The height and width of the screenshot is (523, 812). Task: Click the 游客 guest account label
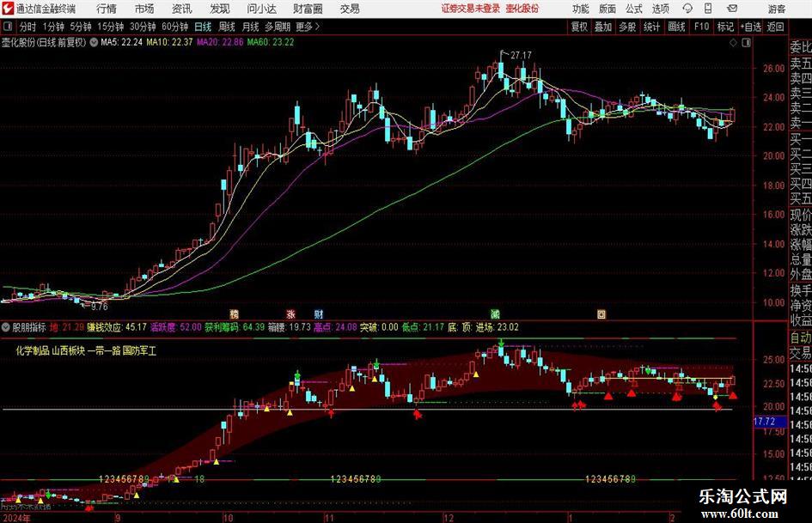(x=777, y=9)
